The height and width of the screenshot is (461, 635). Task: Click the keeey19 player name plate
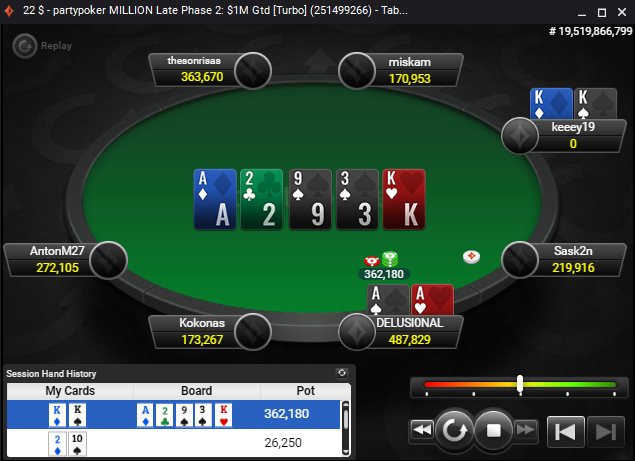tap(573, 136)
